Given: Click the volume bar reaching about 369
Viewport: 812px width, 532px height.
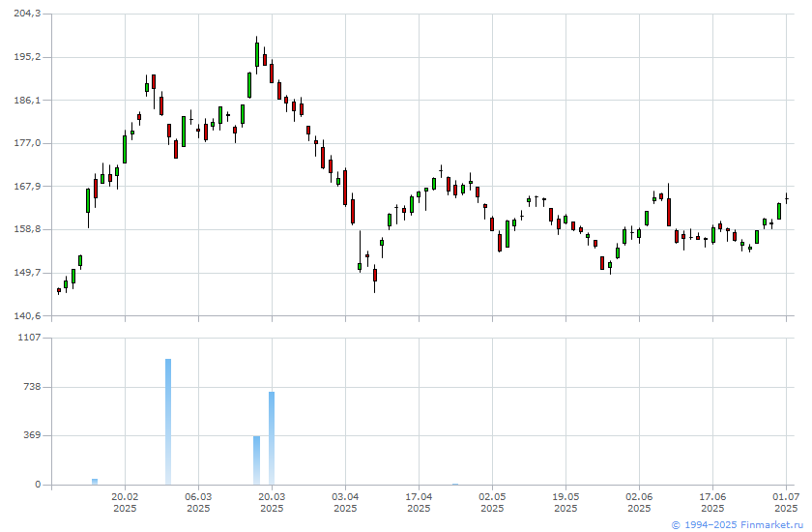Looking at the screenshot, I should pyautogui.click(x=257, y=460).
